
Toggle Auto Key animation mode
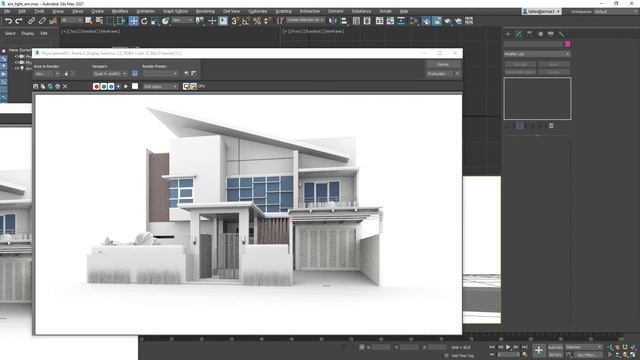(x=555, y=347)
